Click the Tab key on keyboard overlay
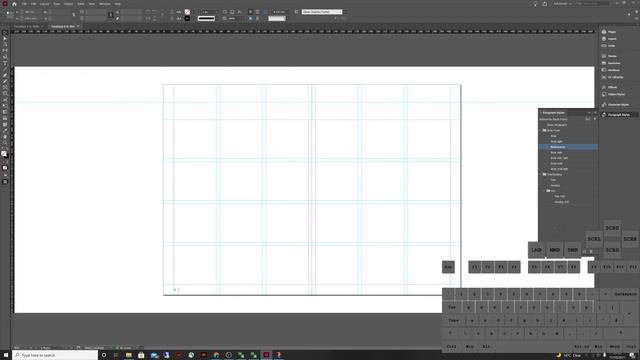The width and height of the screenshot is (640, 360). pyautogui.click(x=452, y=307)
